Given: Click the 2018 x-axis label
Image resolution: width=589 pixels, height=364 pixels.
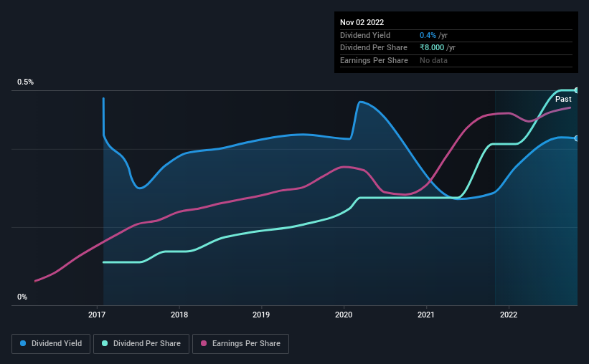Looking at the screenshot, I should pyautogui.click(x=179, y=315).
